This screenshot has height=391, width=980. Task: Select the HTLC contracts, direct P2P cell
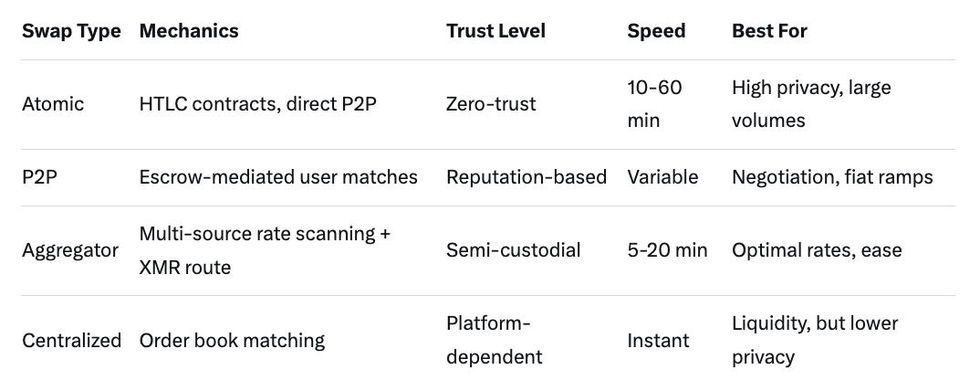tap(258, 104)
